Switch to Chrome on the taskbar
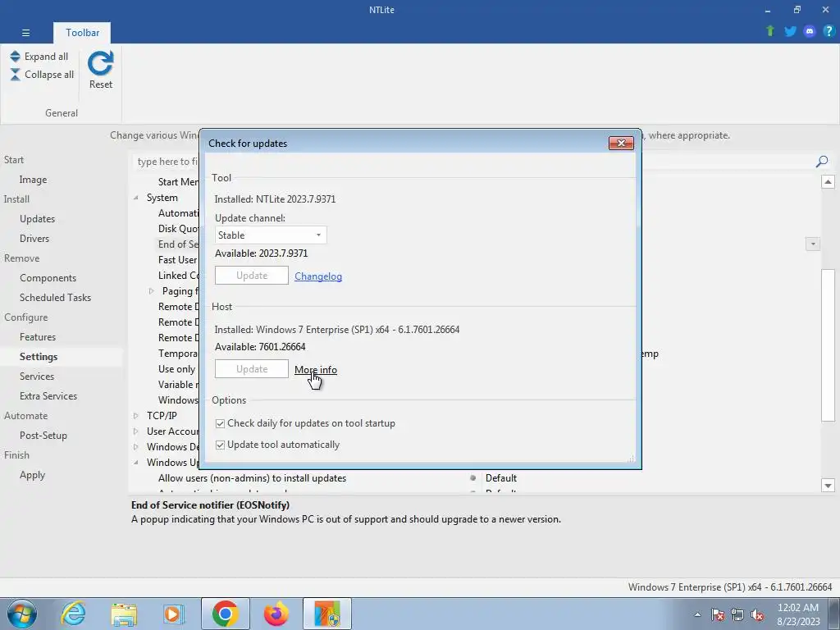The width and height of the screenshot is (840, 630). coord(225,614)
